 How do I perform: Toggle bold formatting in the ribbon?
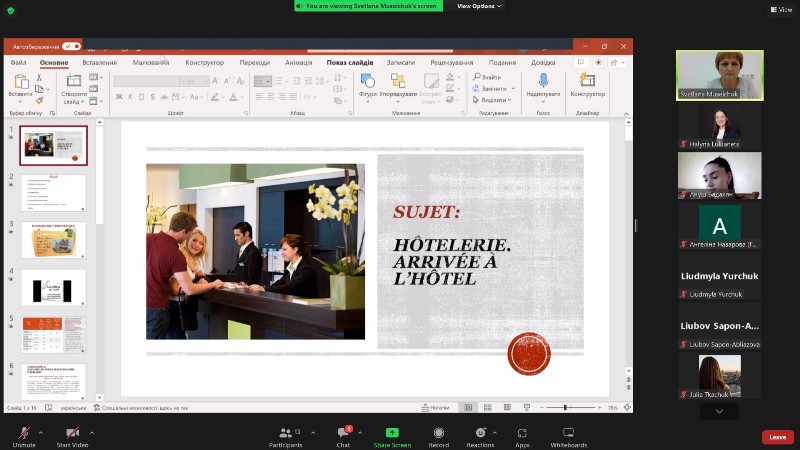coord(118,97)
